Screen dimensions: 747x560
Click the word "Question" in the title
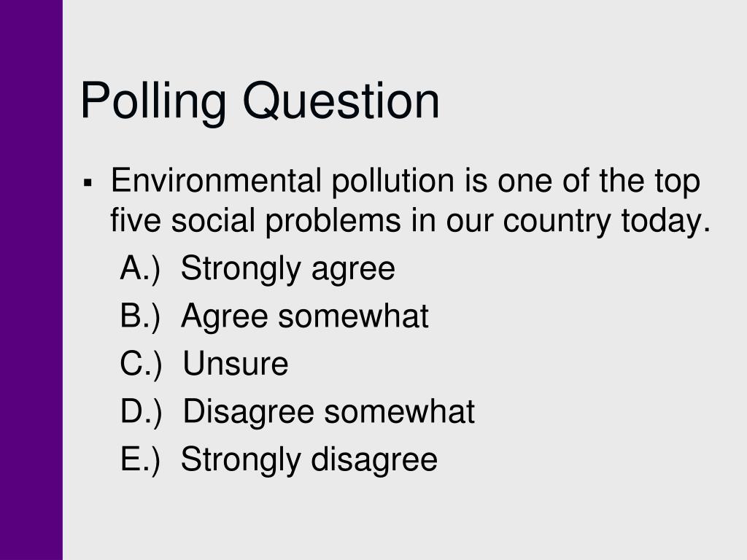tap(341, 101)
